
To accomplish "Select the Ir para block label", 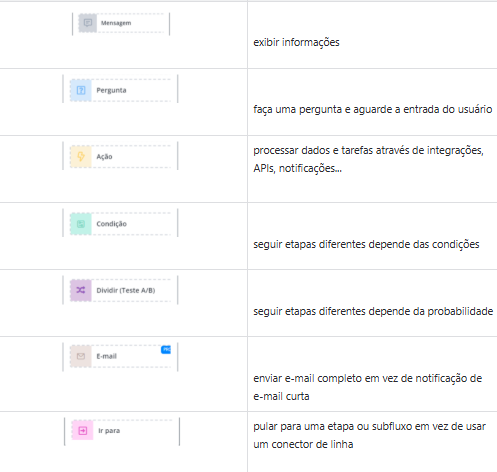I will 109,431.
